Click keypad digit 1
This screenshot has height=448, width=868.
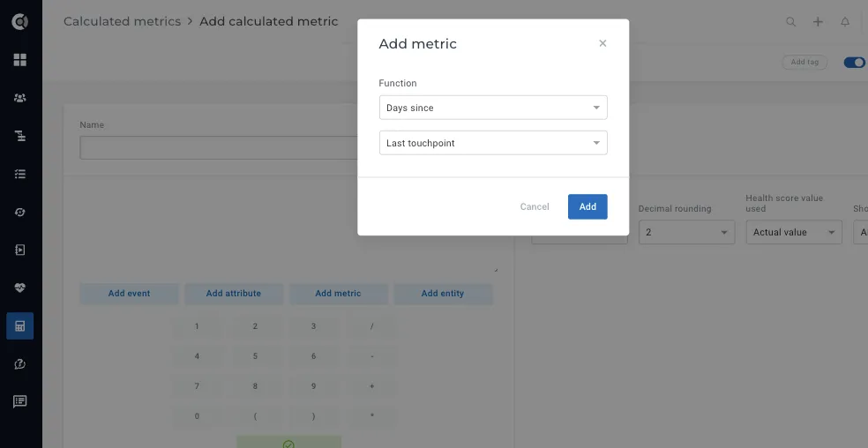(197, 326)
